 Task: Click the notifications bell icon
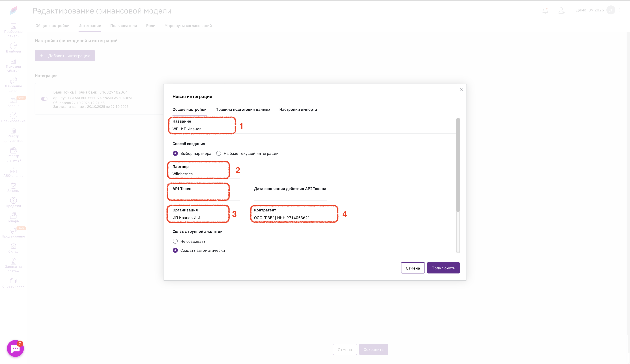[545, 10]
